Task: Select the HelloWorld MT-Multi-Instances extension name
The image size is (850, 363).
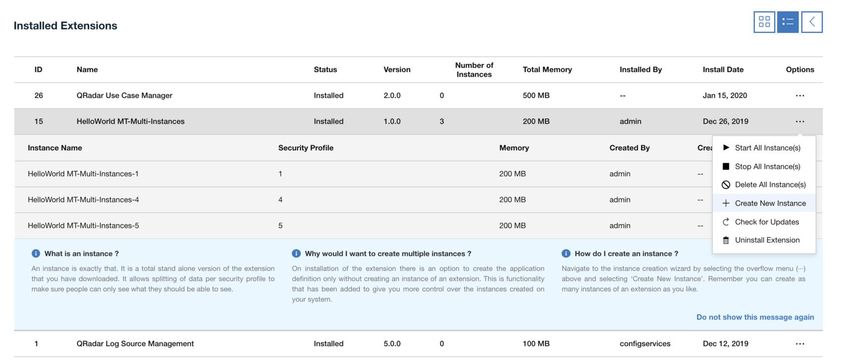Action: pos(131,121)
